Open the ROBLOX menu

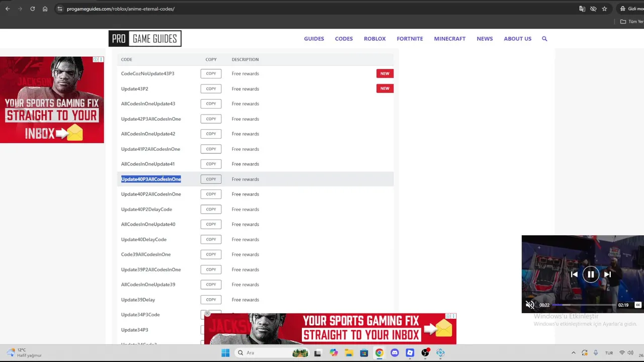(x=375, y=39)
